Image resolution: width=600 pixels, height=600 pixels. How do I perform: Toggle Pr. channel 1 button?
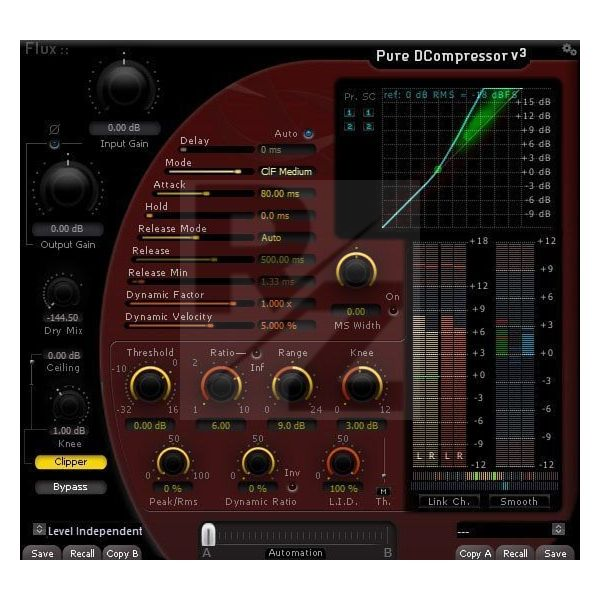(349, 112)
